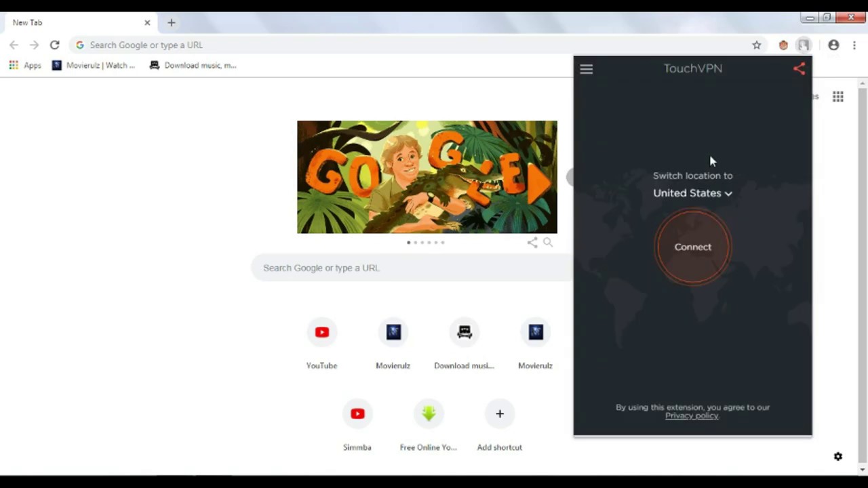Click the Doodle search magnifier icon
Image resolution: width=868 pixels, height=488 pixels.
(x=548, y=243)
